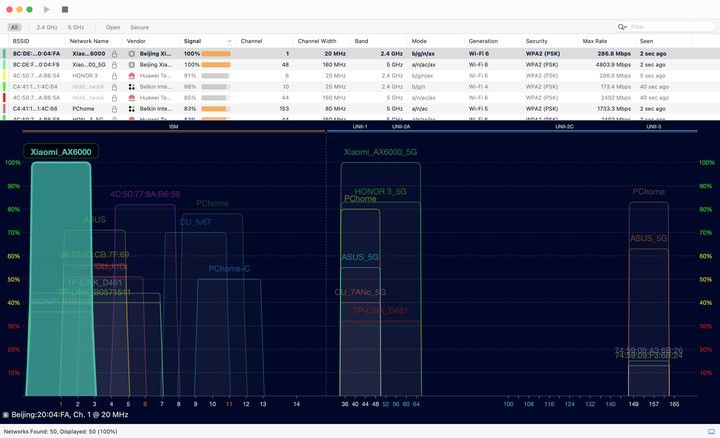Viewport: 720px width, 438px height.
Task: Click the Beijing Xiaomi vendor icon in first row
Action: point(132,53)
